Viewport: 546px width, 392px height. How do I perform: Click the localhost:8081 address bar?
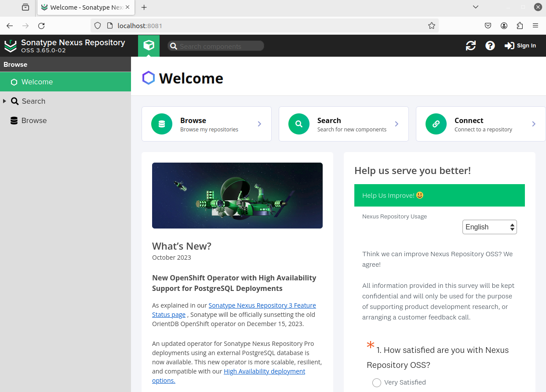265,25
